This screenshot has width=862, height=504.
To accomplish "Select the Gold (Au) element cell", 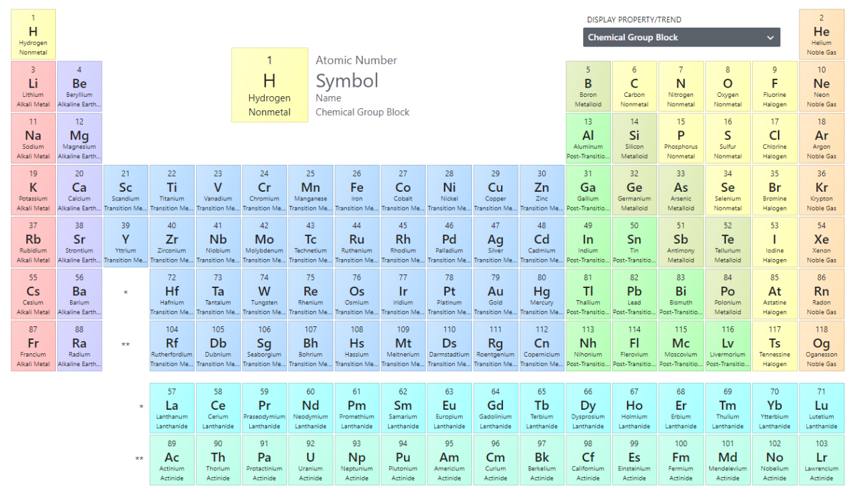I will pos(495,293).
